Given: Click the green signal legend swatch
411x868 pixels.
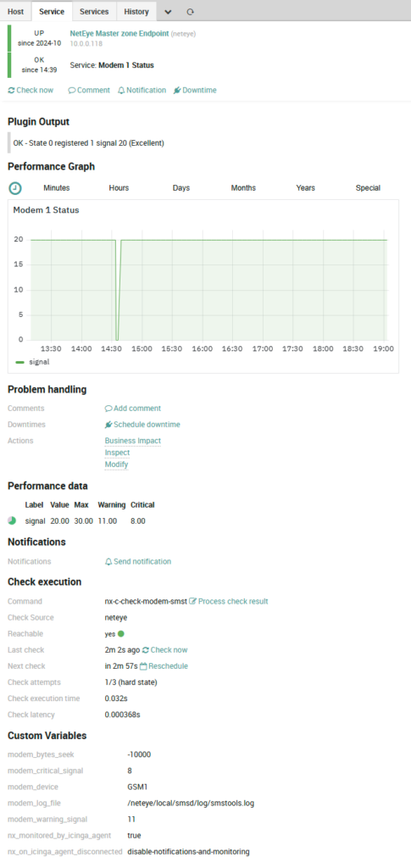Looking at the screenshot, I should click(19, 362).
